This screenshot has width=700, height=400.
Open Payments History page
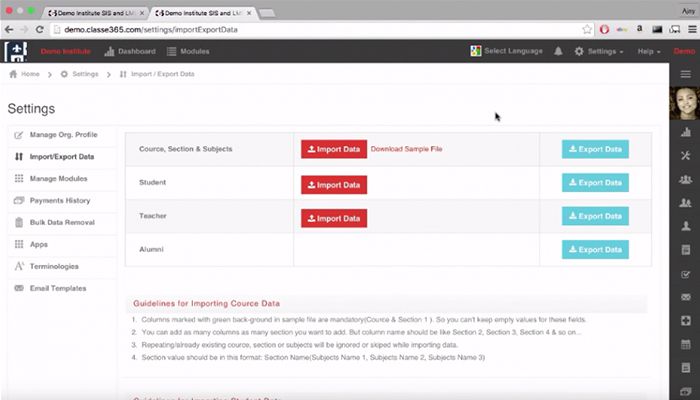[x=62, y=200]
